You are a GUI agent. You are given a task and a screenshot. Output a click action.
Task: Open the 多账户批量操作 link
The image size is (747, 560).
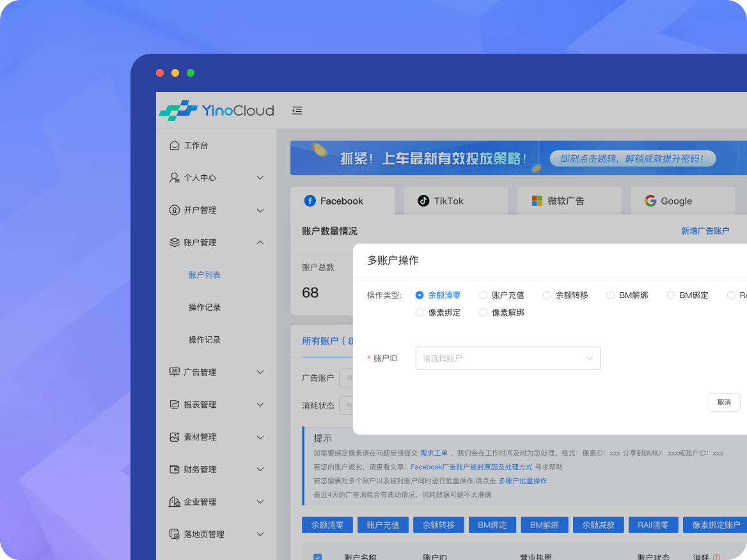coord(523,481)
